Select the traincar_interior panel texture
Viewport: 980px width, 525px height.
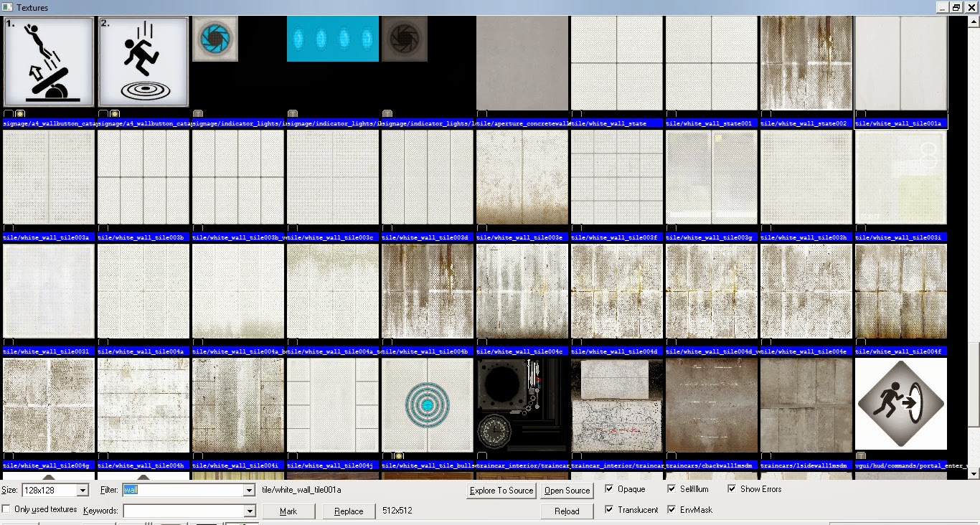click(522, 404)
